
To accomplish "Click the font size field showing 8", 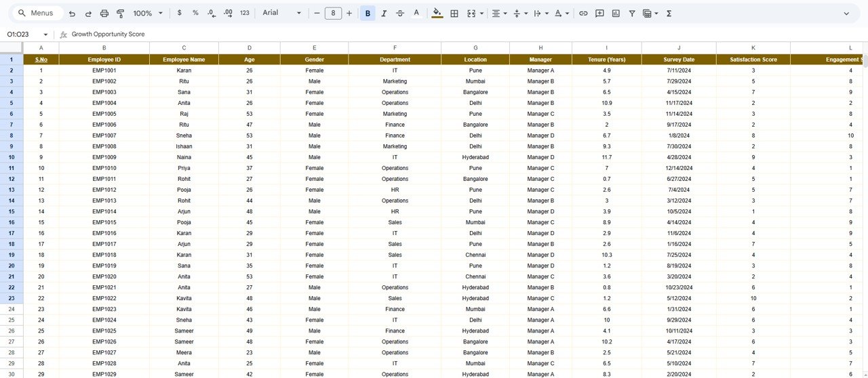I will (x=333, y=13).
